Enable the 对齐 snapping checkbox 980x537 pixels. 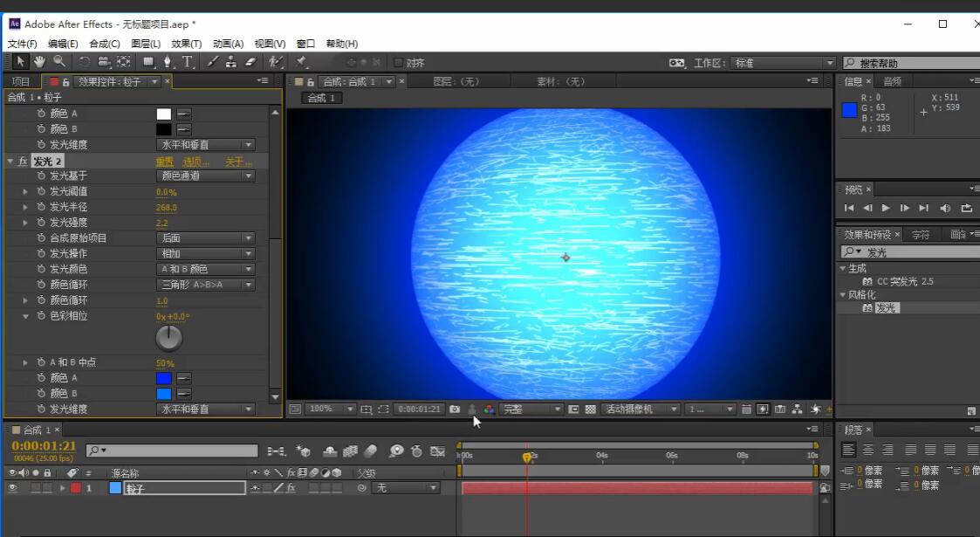pyautogui.click(x=398, y=63)
